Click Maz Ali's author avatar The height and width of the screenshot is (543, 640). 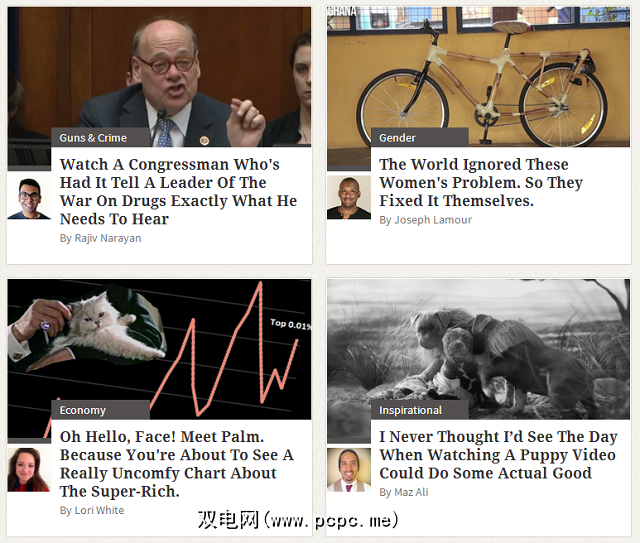349,470
